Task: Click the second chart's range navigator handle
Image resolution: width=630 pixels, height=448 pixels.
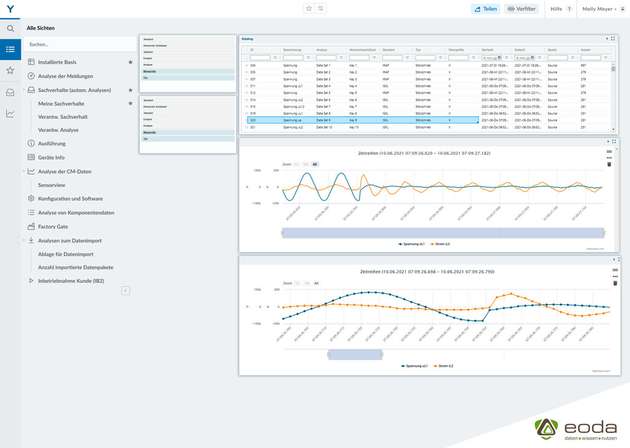Action: pos(355,355)
